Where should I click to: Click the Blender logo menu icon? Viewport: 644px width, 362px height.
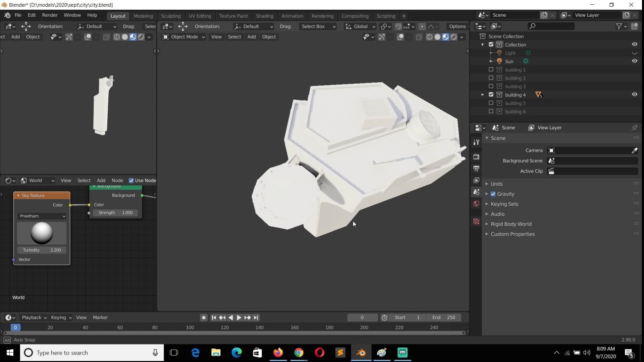point(7,15)
